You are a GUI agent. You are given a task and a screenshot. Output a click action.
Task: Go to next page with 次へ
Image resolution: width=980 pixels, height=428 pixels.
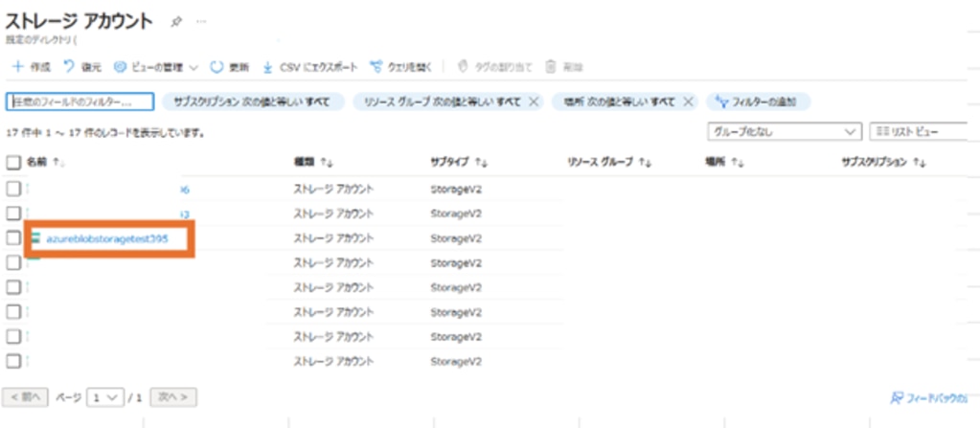click(x=173, y=397)
